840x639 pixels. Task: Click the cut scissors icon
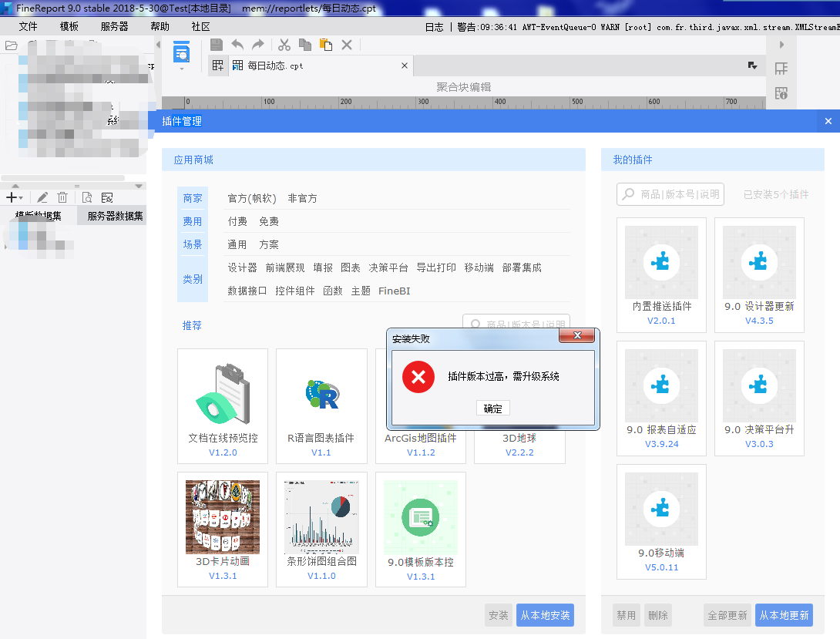[284, 45]
